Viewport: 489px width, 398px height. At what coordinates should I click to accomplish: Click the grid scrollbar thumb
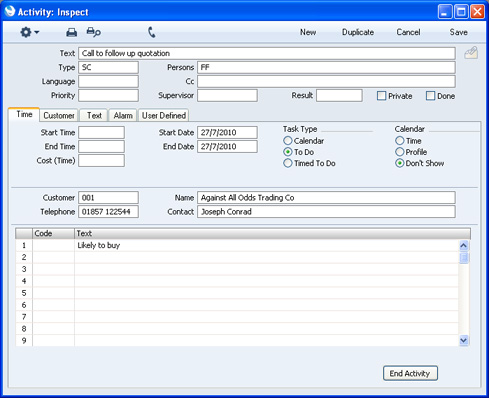point(464,258)
